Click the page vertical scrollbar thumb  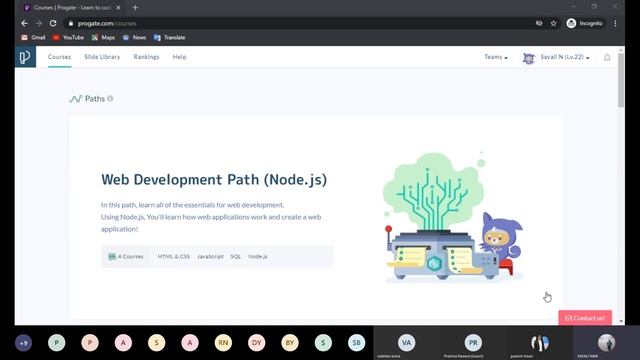click(x=621, y=80)
